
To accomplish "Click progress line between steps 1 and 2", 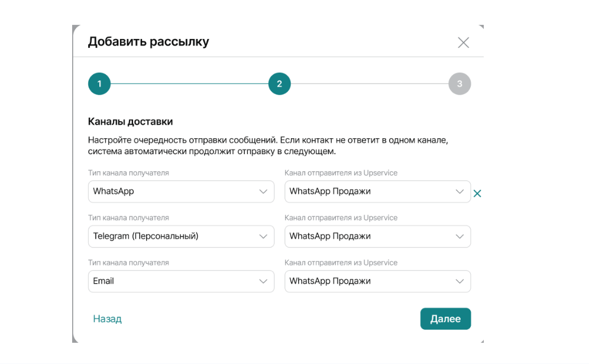I will pos(189,84).
